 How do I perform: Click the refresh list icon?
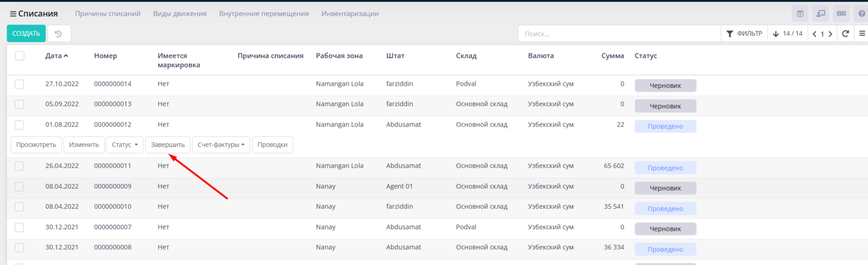coord(845,34)
